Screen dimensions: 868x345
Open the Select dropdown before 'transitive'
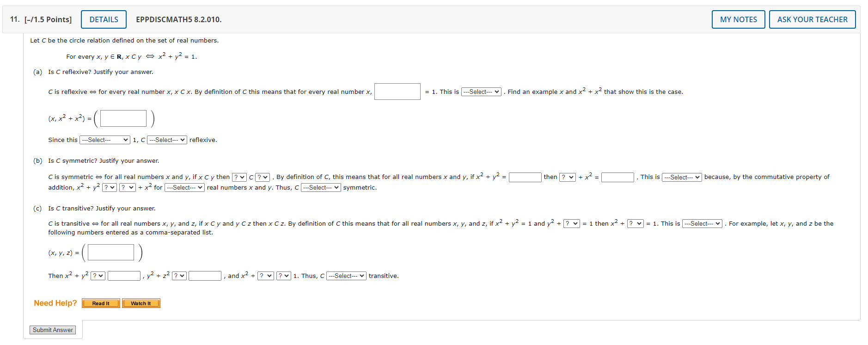click(346, 276)
